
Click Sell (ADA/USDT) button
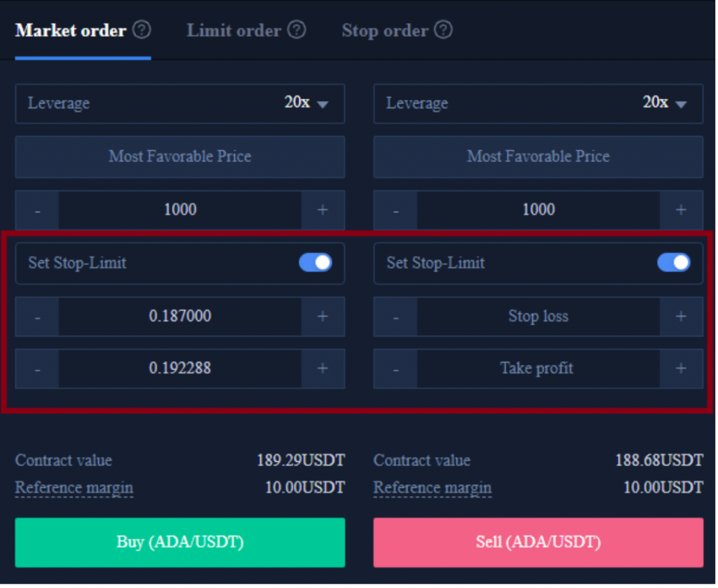538,542
